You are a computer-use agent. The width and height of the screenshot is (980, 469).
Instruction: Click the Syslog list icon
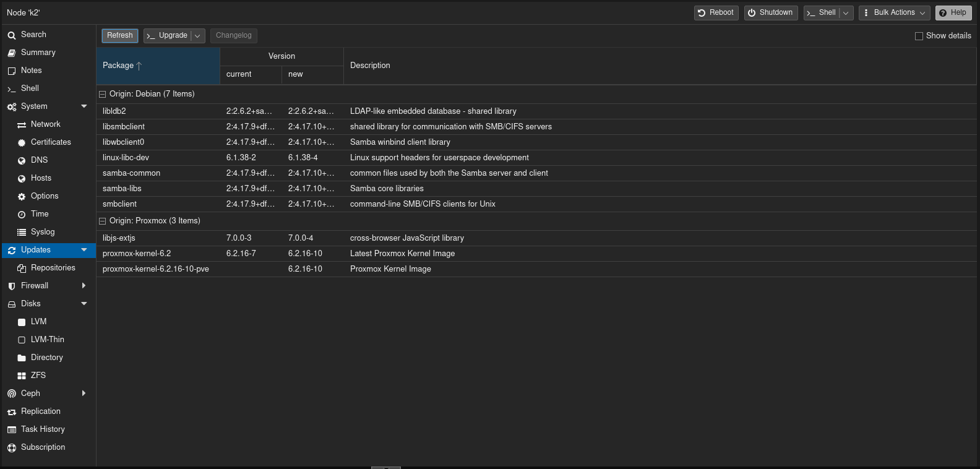tap(22, 233)
